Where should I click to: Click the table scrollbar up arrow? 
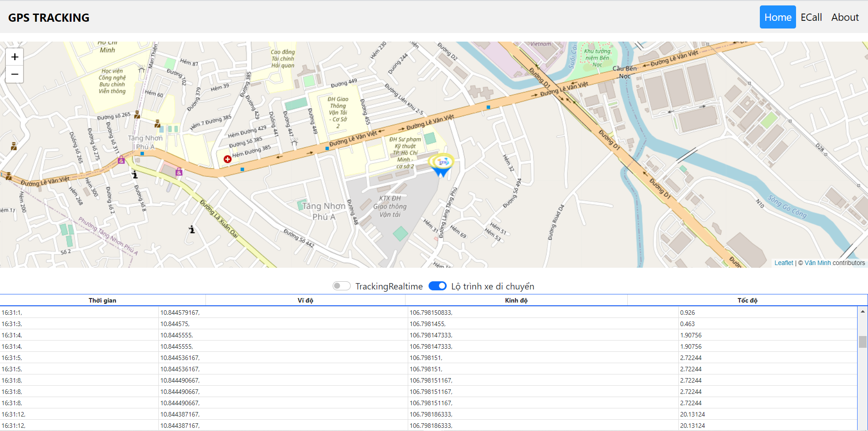862,311
